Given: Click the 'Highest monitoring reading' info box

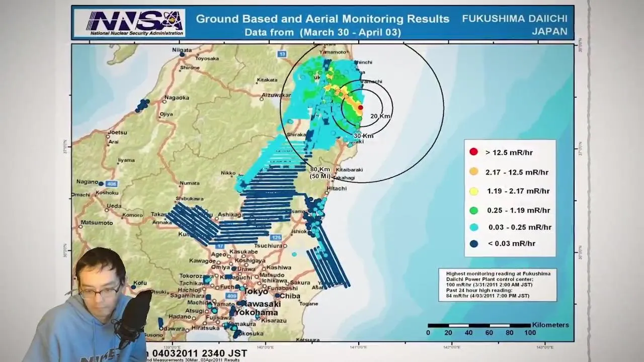Looking at the screenshot, I should point(498,285).
